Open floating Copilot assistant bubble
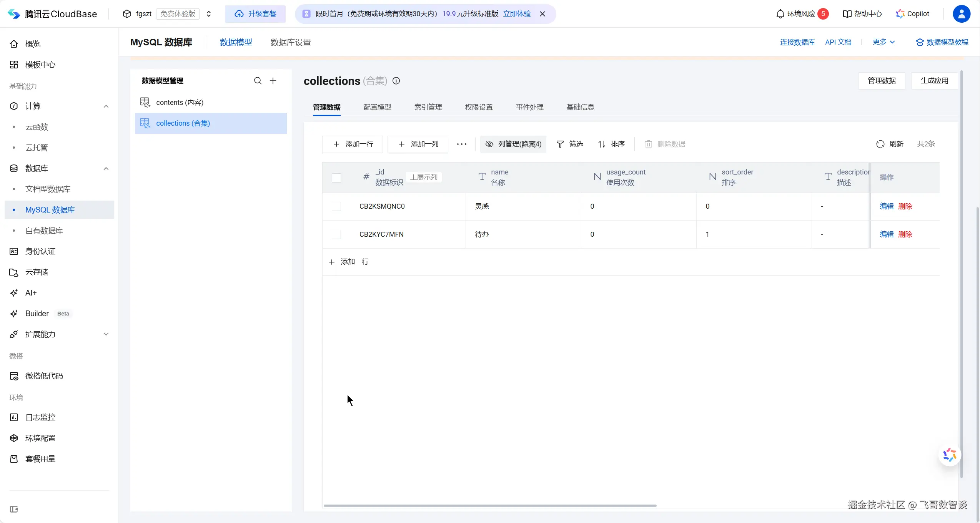980x523 pixels. click(950, 455)
